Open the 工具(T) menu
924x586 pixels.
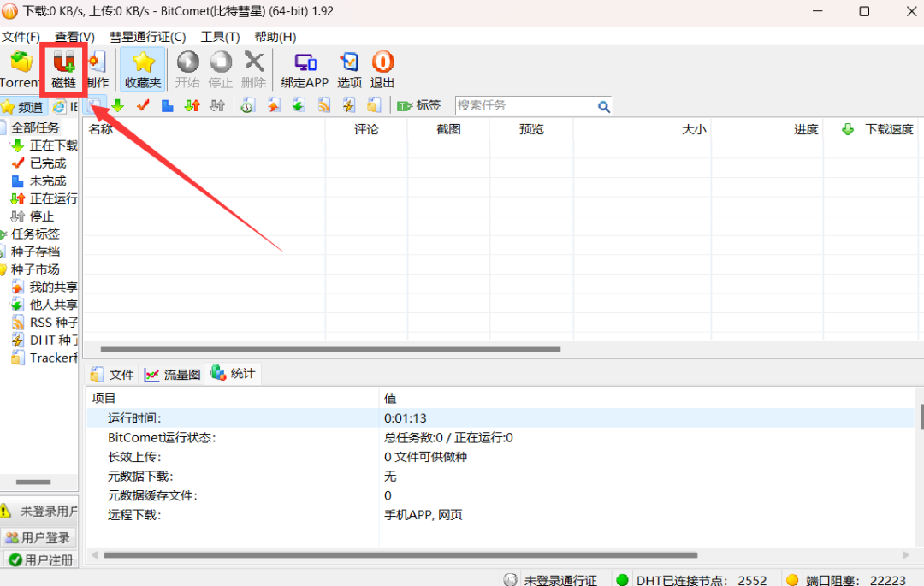click(221, 37)
